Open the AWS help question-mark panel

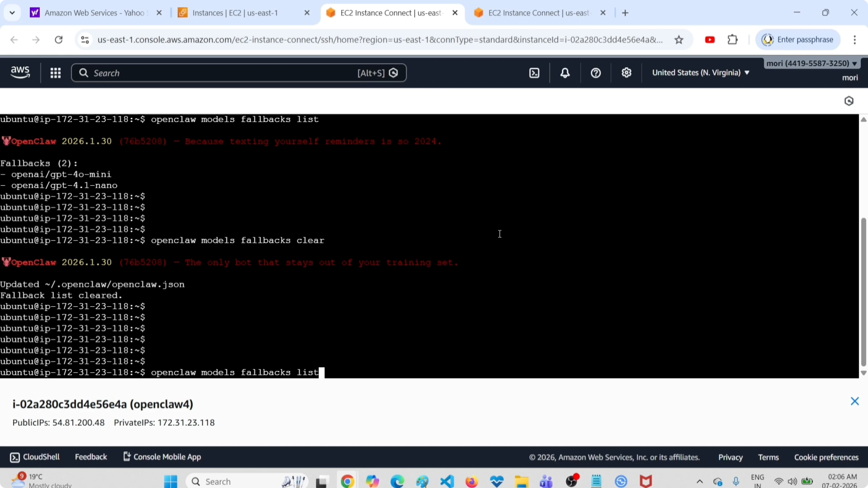coord(595,73)
